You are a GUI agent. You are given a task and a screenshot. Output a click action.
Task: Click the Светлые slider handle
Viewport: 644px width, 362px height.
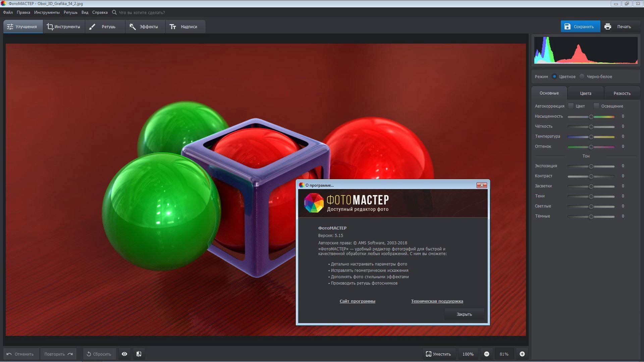(x=591, y=206)
